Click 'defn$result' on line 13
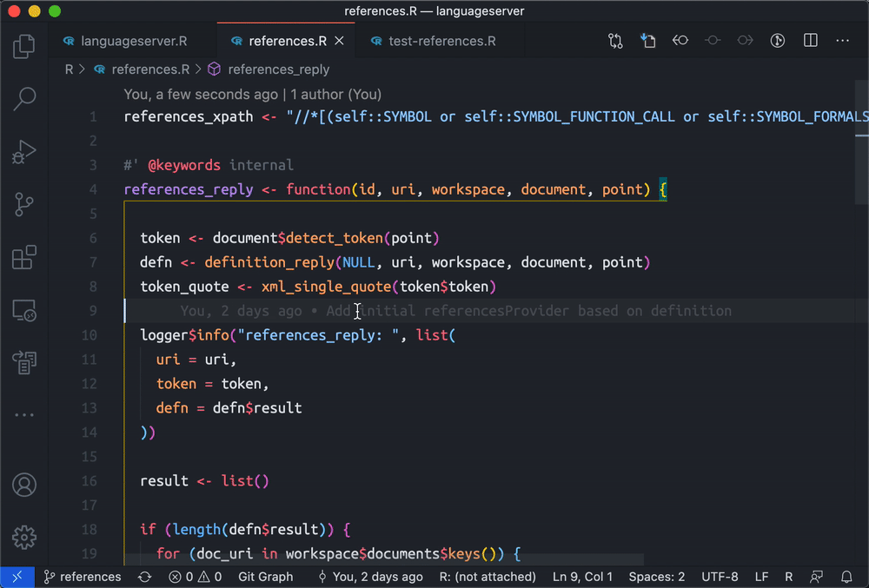Image resolution: width=869 pixels, height=588 pixels. point(257,408)
